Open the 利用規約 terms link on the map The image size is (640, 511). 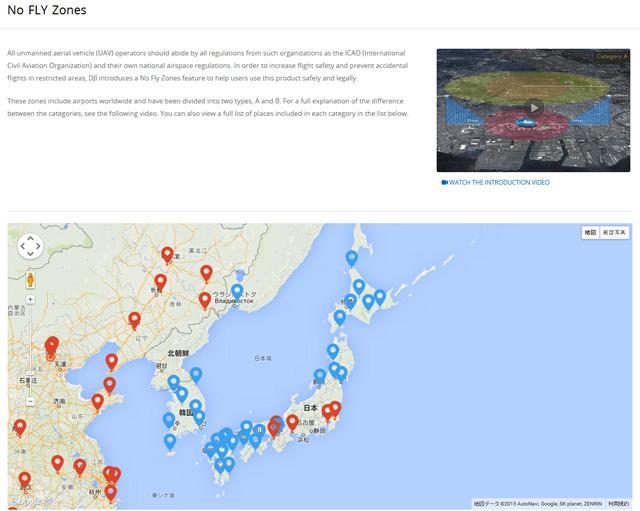618,504
